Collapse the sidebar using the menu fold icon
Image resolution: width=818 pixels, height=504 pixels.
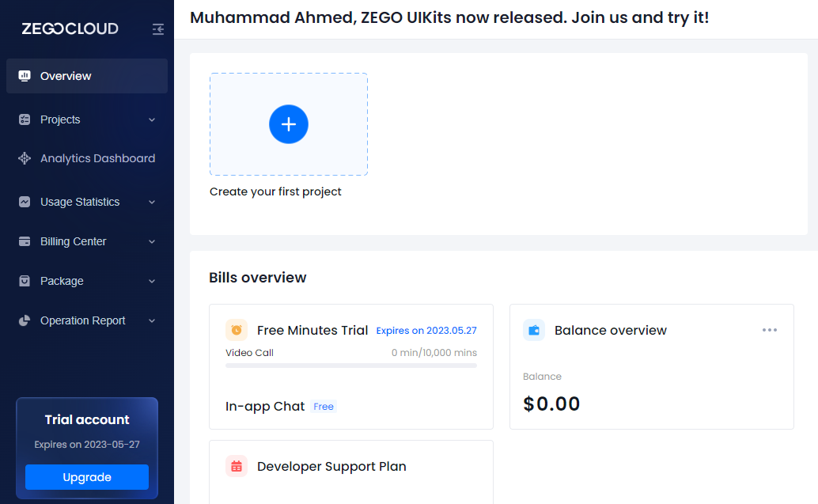[158, 29]
